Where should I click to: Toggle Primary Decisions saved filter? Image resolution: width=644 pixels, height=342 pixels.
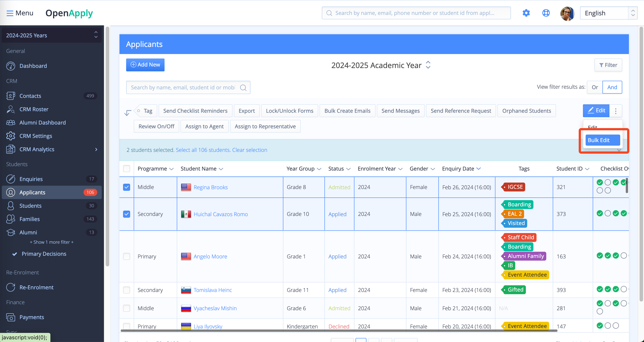click(x=44, y=254)
